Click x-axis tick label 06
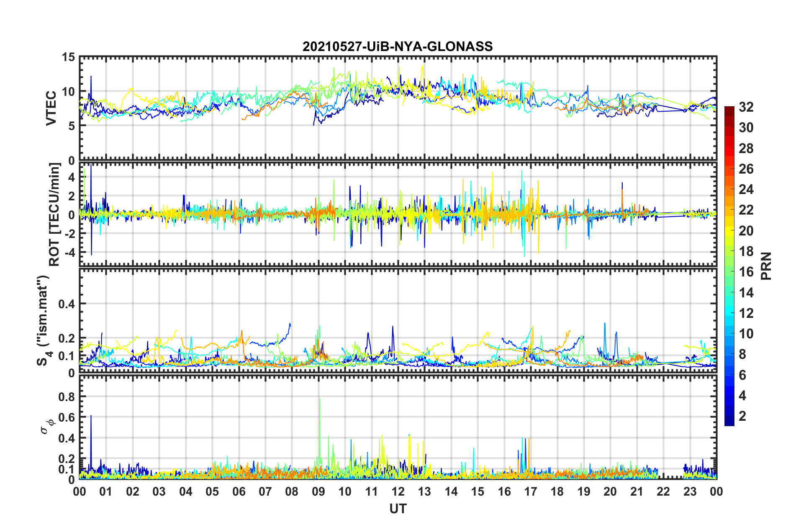This screenshot has width=796, height=532. pyautogui.click(x=239, y=491)
